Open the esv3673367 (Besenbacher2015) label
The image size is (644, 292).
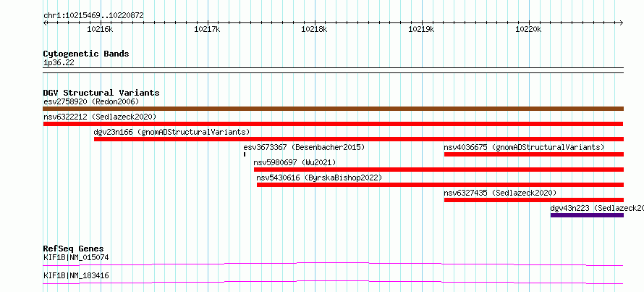click(304, 147)
